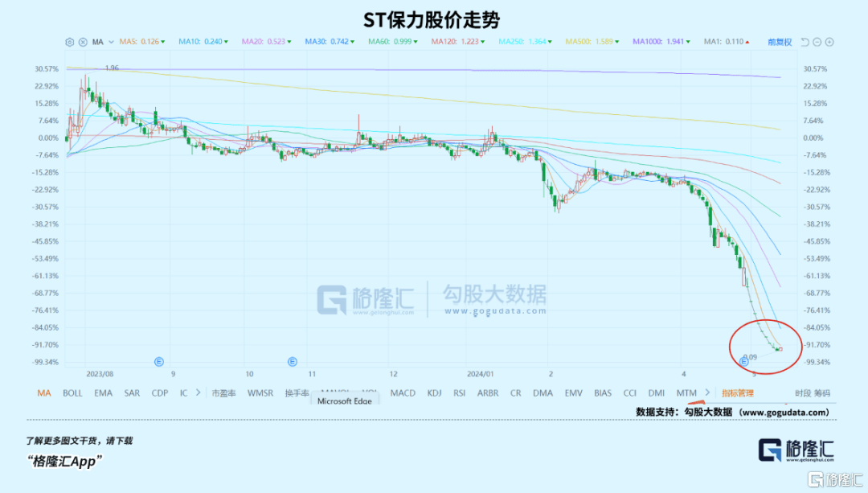Click the zoom-out icon at top right

pyautogui.click(x=817, y=42)
